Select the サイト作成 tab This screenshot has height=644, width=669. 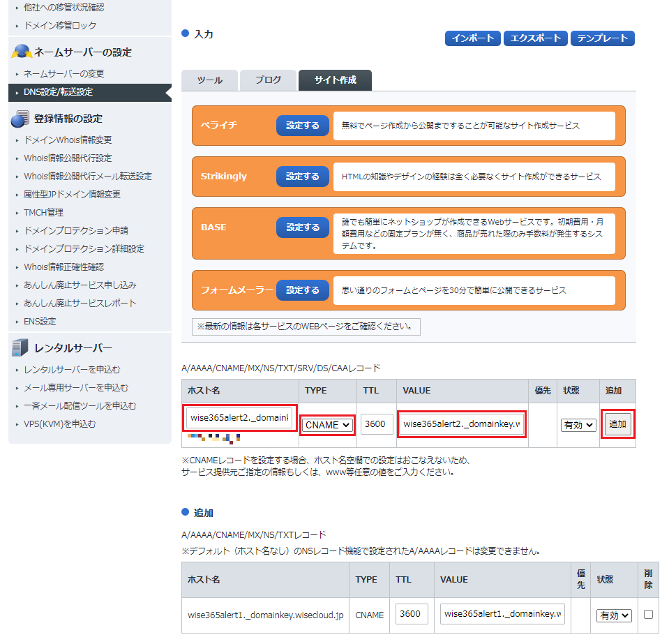click(x=335, y=80)
